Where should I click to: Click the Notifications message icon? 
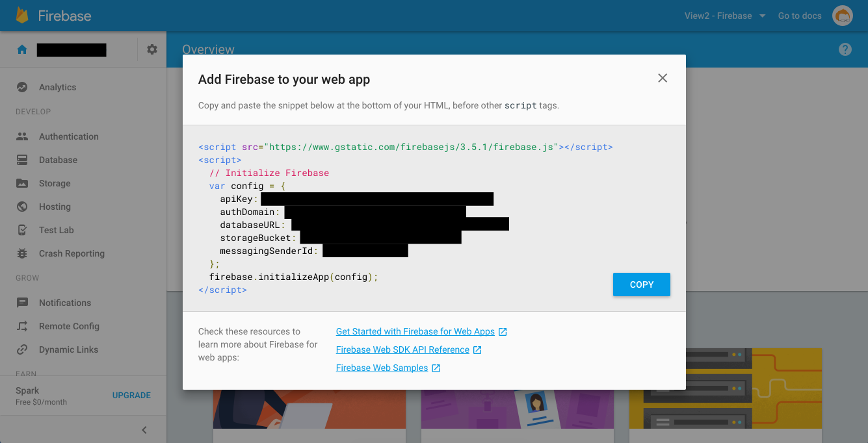pyautogui.click(x=22, y=303)
